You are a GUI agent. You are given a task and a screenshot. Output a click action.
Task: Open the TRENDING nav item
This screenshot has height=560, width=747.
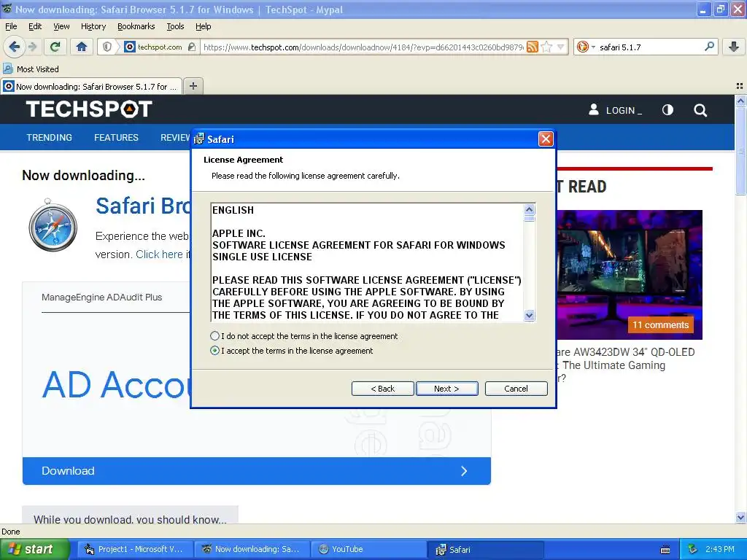coord(49,138)
